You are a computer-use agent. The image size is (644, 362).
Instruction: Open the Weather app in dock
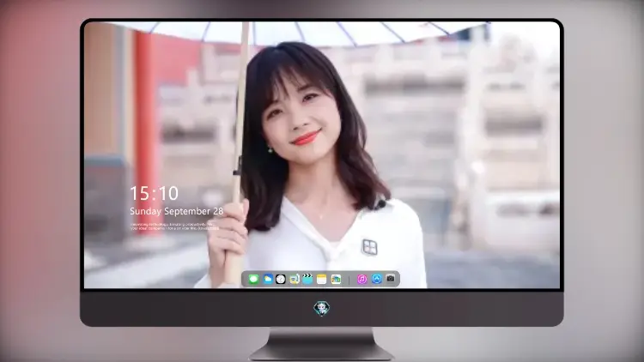click(x=268, y=279)
